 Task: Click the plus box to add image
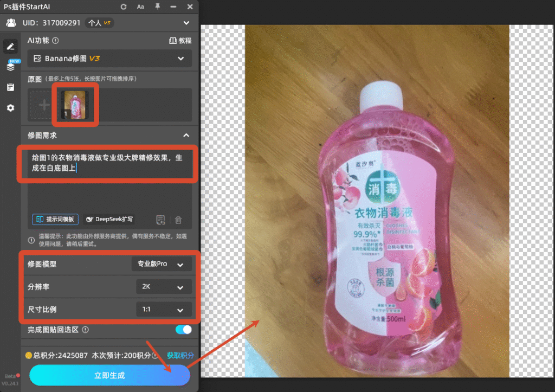coord(44,105)
